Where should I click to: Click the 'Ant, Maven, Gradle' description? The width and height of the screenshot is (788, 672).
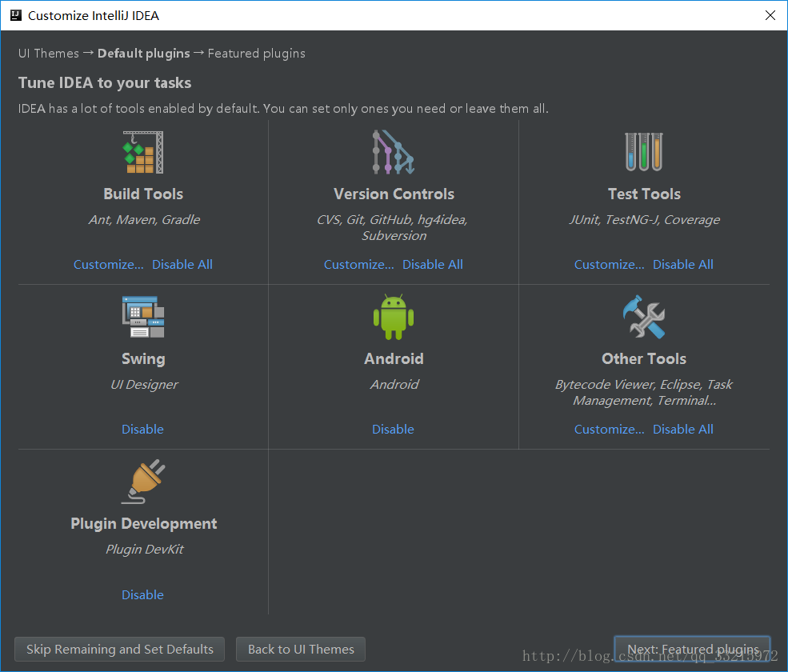pos(144,220)
